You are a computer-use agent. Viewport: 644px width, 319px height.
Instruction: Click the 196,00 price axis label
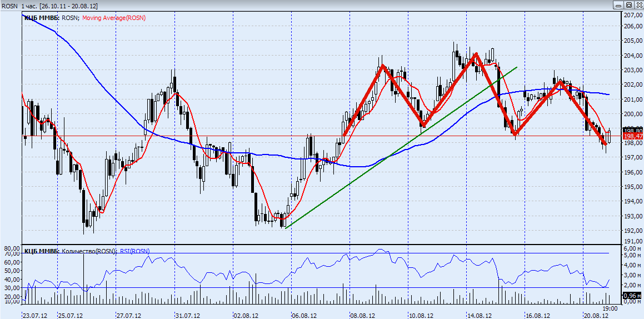coord(633,172)
